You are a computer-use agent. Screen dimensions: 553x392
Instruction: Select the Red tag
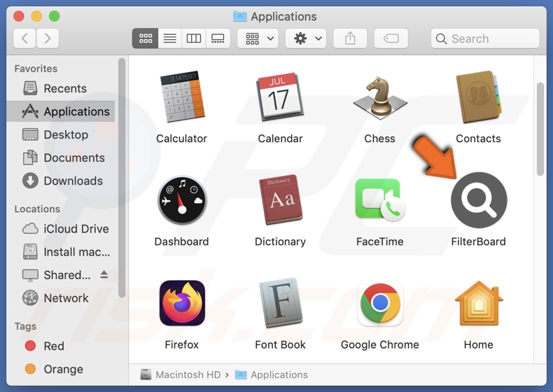coord(60,346)
